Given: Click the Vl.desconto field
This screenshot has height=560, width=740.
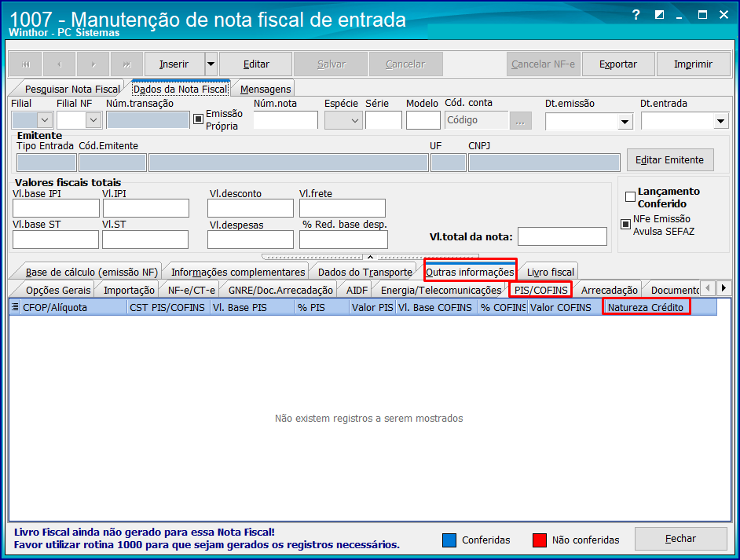Looking at the screenshot, I should [x=250, y=208].
